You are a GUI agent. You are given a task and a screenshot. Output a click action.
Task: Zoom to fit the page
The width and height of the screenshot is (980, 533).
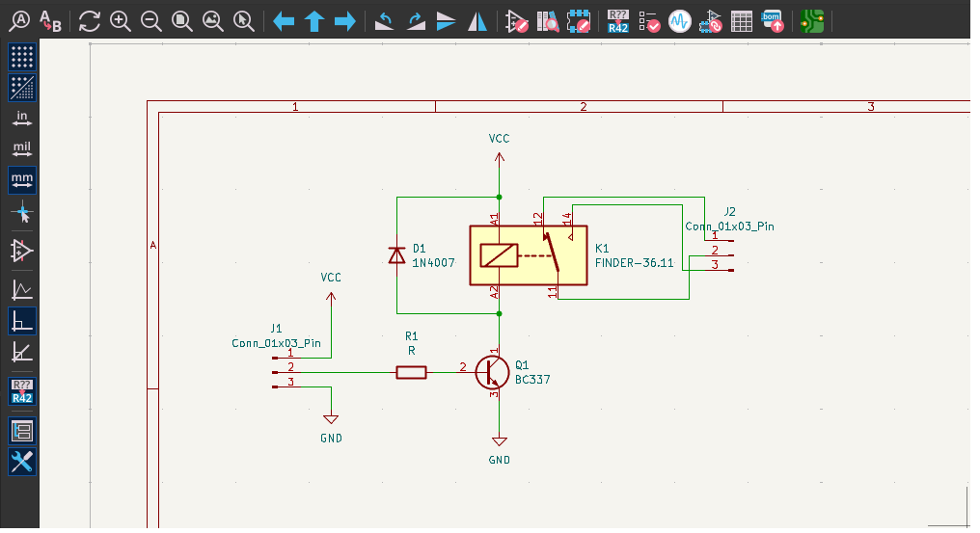(181, 20)
